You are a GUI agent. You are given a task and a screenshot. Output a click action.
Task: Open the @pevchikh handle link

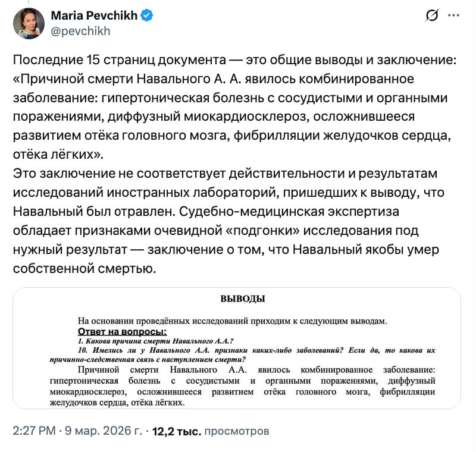(x=81, y=31)
